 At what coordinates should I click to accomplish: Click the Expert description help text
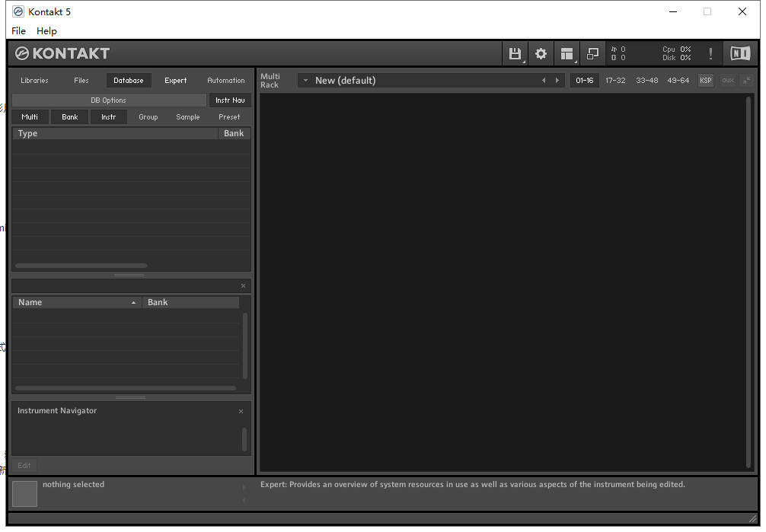coord(472,485)
